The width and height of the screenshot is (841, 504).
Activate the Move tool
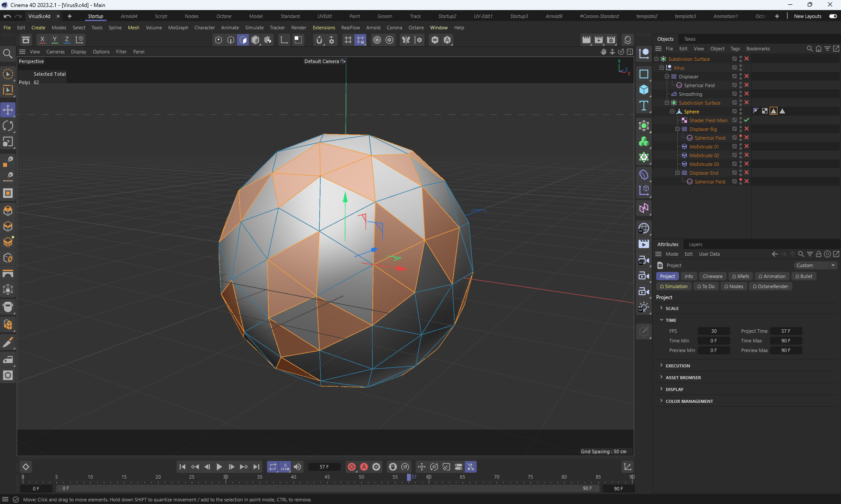coord(8,109)
